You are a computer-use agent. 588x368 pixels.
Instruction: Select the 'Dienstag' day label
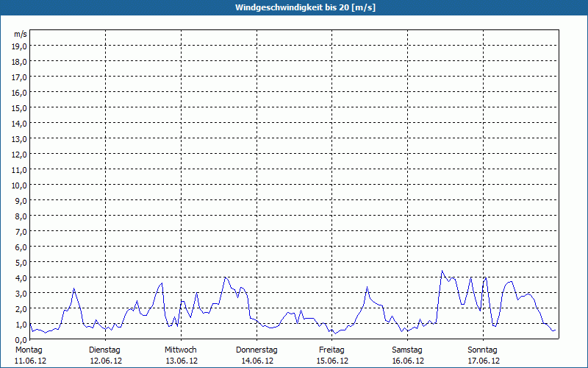pyautogui.click(x=104, y=350)
